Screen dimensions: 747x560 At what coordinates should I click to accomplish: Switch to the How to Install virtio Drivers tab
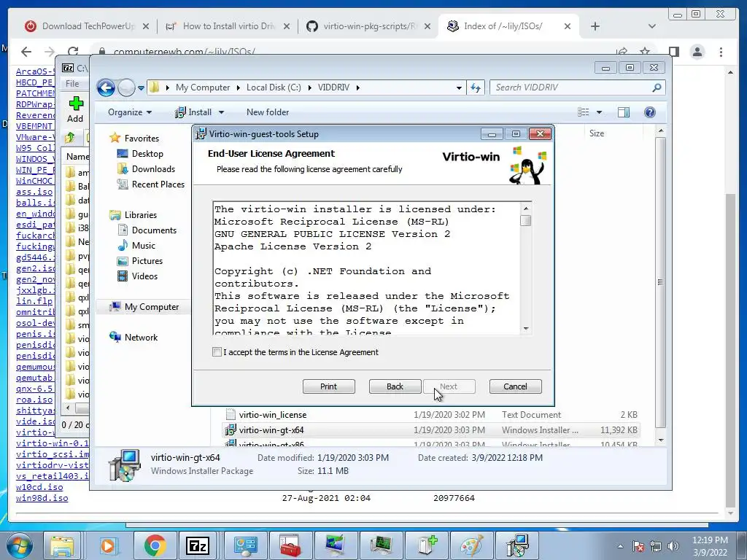pyautogui.click(x=228, y=26)
